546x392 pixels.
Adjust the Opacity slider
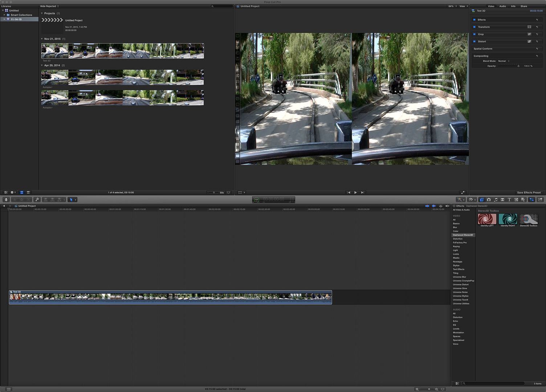point(508,66)
